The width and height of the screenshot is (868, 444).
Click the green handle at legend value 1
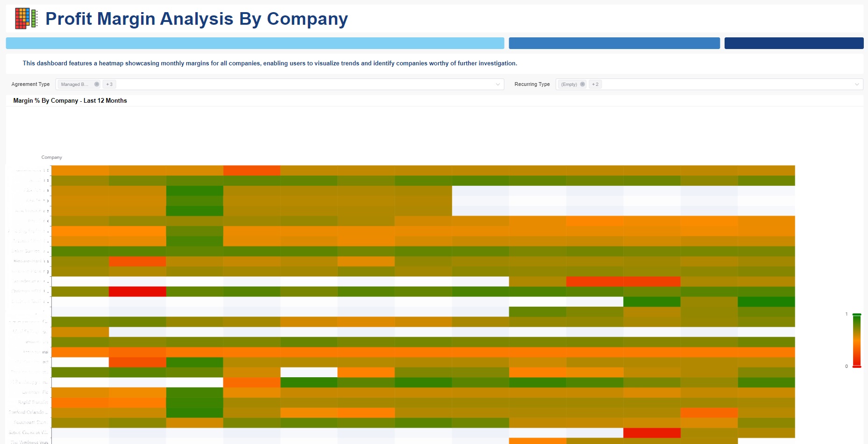857,314
